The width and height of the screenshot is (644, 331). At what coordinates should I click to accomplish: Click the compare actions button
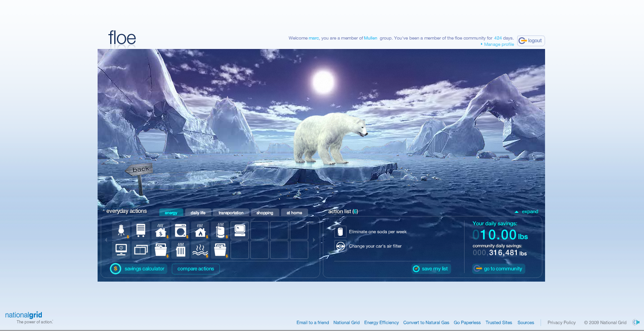point(196,269)
